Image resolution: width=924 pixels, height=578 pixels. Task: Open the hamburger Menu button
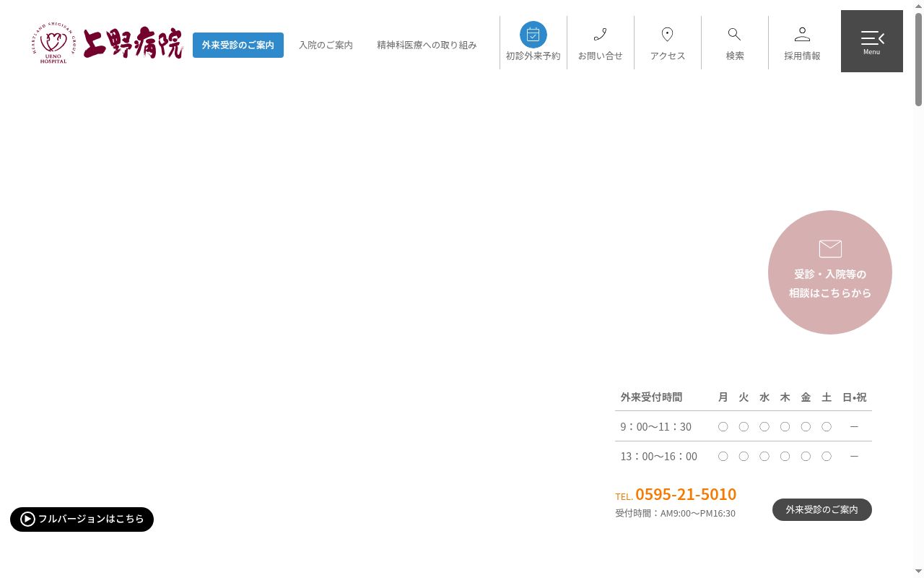coord(872,41)
